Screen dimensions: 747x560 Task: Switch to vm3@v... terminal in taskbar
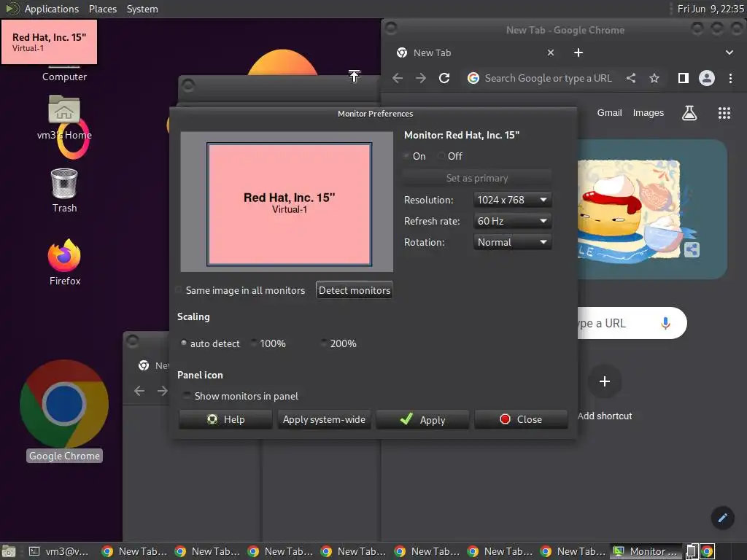tap(59, 551)
